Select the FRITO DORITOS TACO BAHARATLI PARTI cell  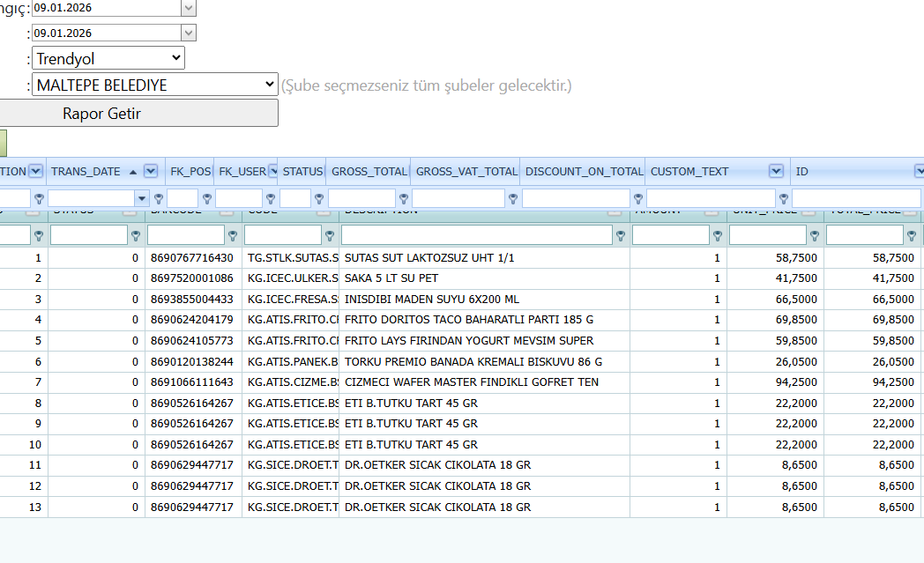coord(484,320)
